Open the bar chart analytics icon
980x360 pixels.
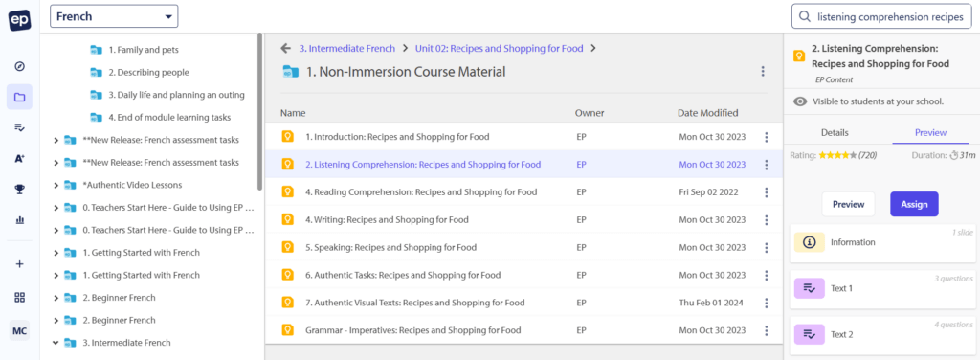(19, 220)
